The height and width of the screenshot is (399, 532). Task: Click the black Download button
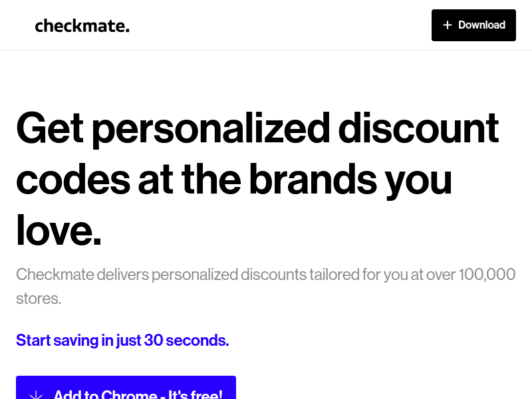pyautogui.click(x=473, y=25)
